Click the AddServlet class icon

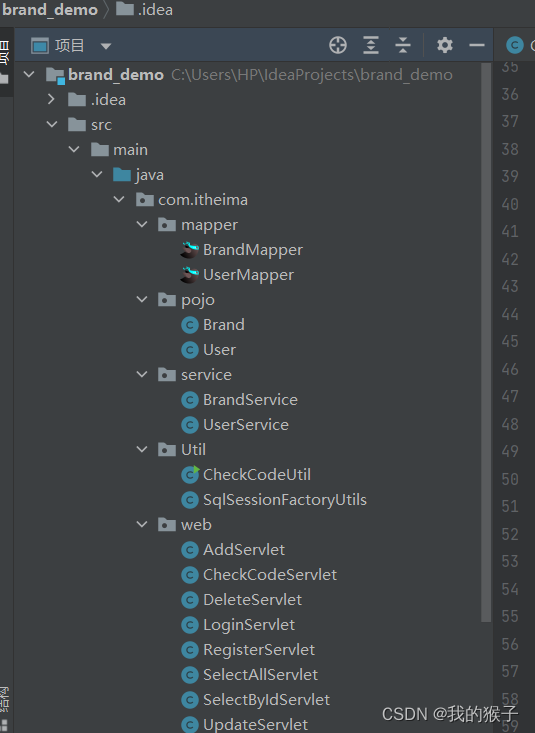[x=189, y=550]
